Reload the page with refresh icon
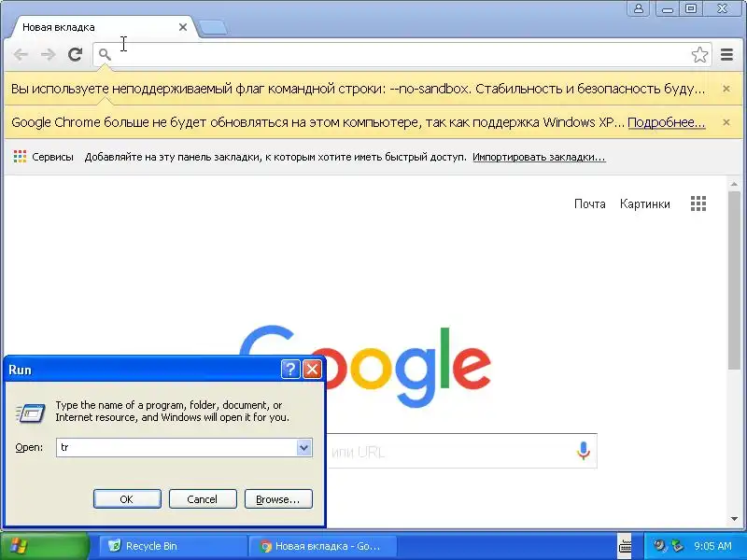 click(x=75, y=54)
